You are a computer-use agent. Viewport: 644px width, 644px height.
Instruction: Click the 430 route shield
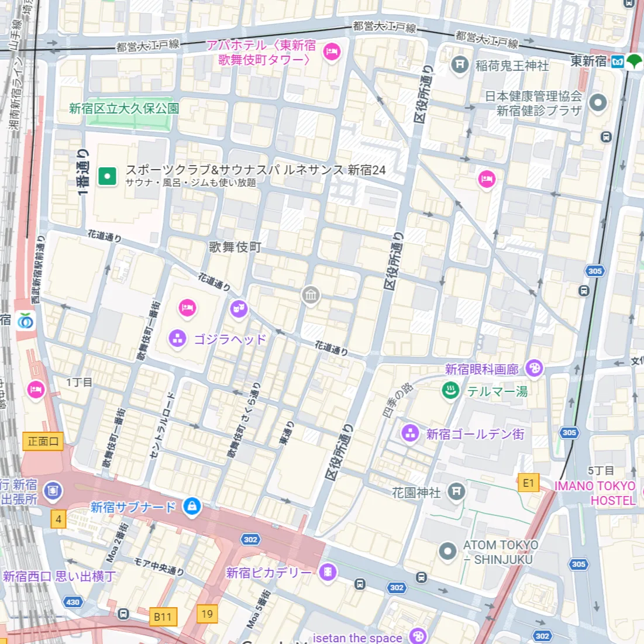tap(73, 602)
